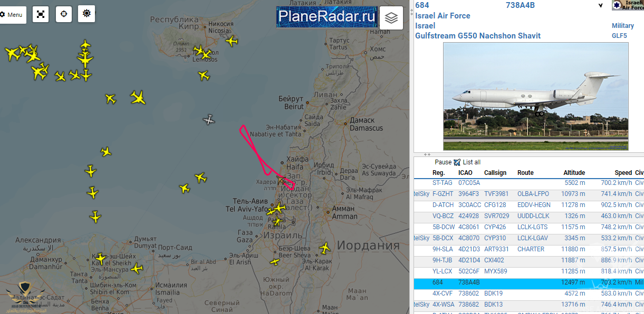Click the aircraft icon near Nicosia
Viewport: 644px width, 314px height.
click(x=231, y=41)
